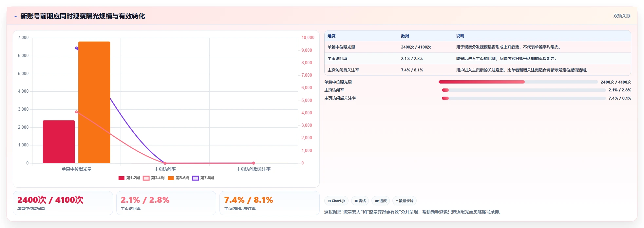Toggle the 第5-6周 legend series
The height and width of the screenshot is (228, 644).
179,178
